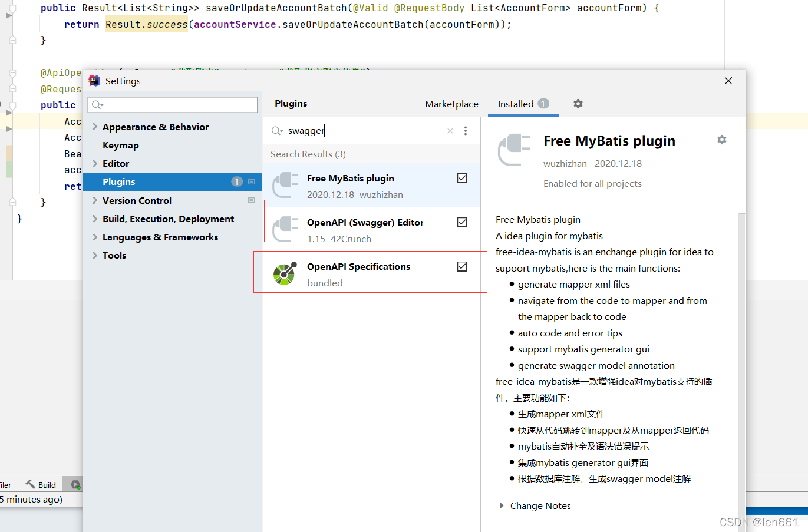Click Change Notes label
The width and height of the screenshot is (808, 532).
click(x=540, y=505)
